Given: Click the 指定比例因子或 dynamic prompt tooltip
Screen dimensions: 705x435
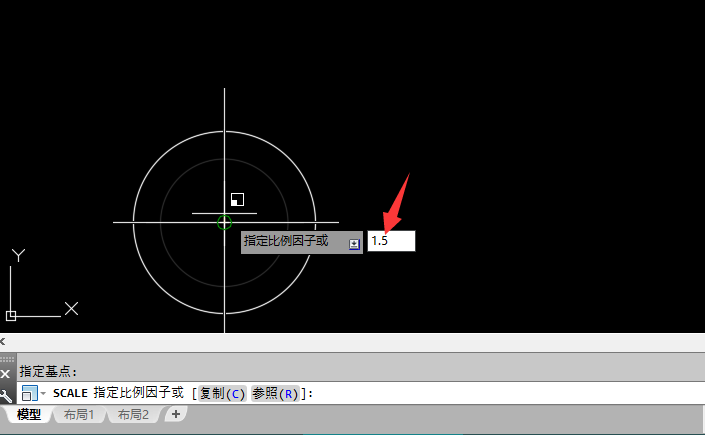Looking at the screenshot, I should click(302, 242).
